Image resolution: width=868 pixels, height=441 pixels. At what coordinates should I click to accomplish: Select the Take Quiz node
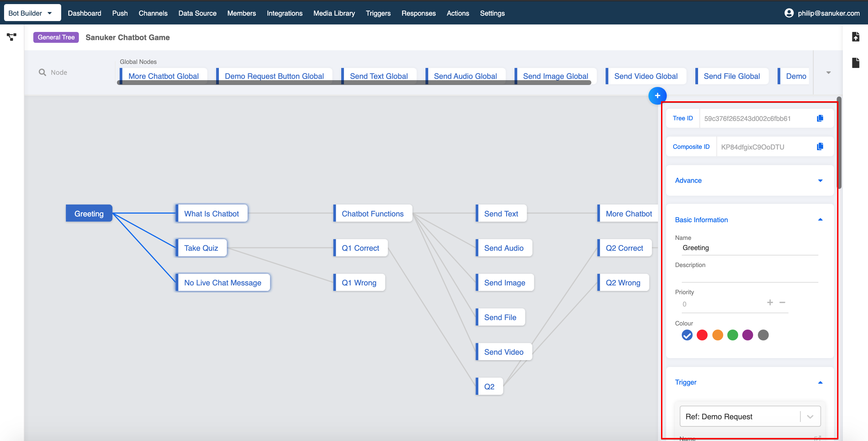pos(201,248)
